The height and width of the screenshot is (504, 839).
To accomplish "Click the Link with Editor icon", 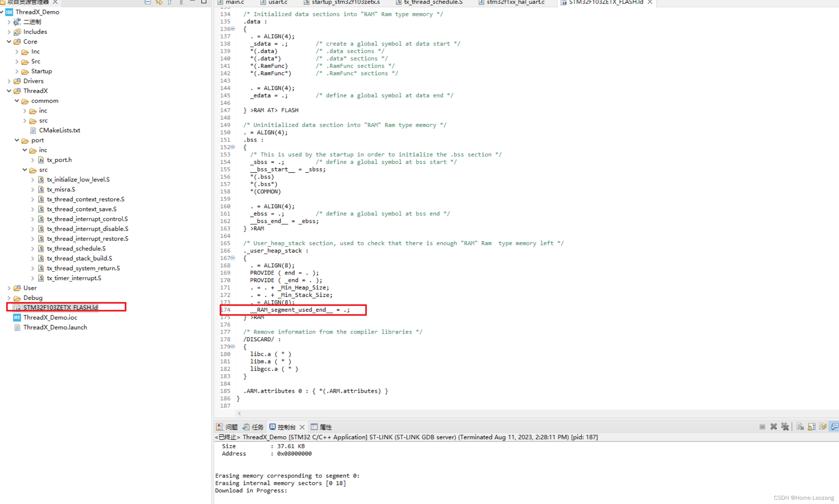I will (159, 2).
